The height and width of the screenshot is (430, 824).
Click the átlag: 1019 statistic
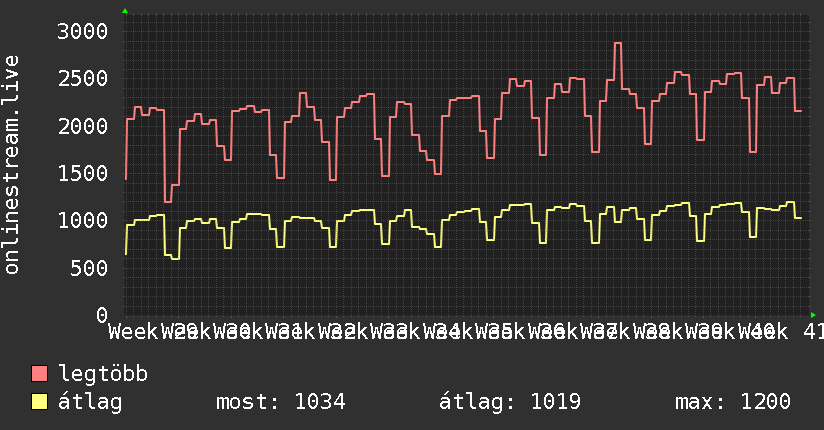pyautogui.click(x=510, y=402)
